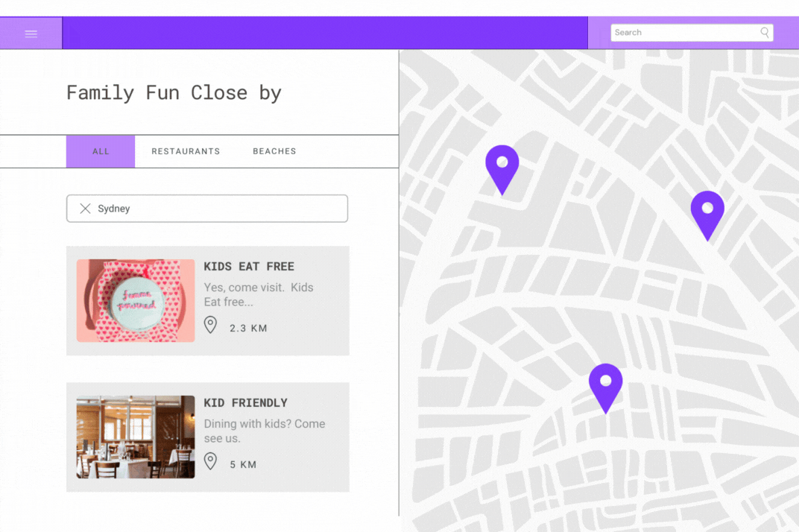
Task: Focus the top Search field
Action: [x=692, y=33]
